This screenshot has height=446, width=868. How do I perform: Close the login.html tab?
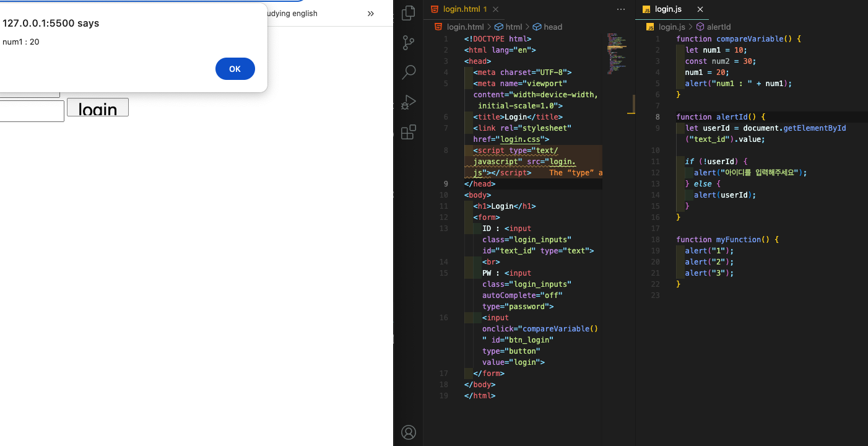coord(495,9)
